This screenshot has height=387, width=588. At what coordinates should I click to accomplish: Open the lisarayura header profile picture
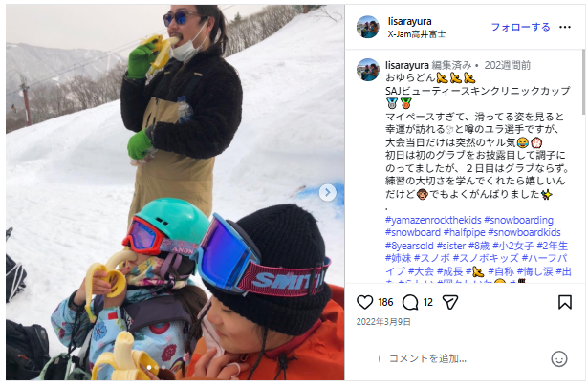pos(368,27)
